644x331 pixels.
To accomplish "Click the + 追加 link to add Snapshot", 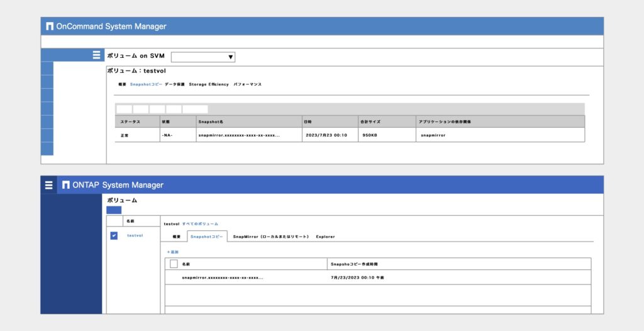I will 172,252.
